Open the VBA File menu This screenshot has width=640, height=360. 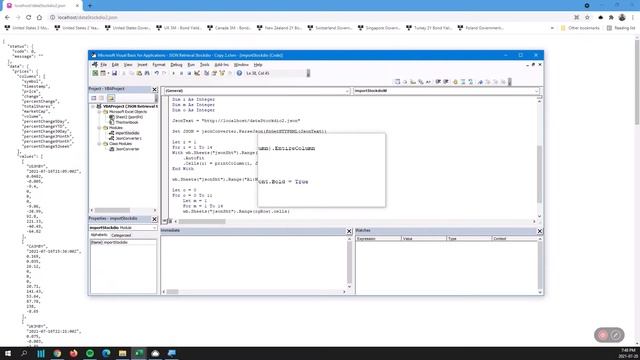tap(104, 64)
